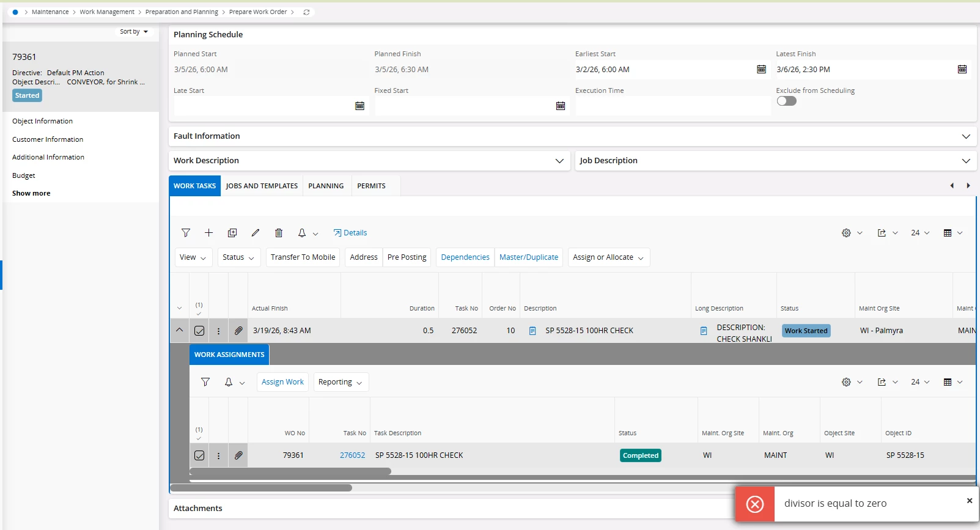
Task: Click the pencil edit icon
Action: pos(256,233)
